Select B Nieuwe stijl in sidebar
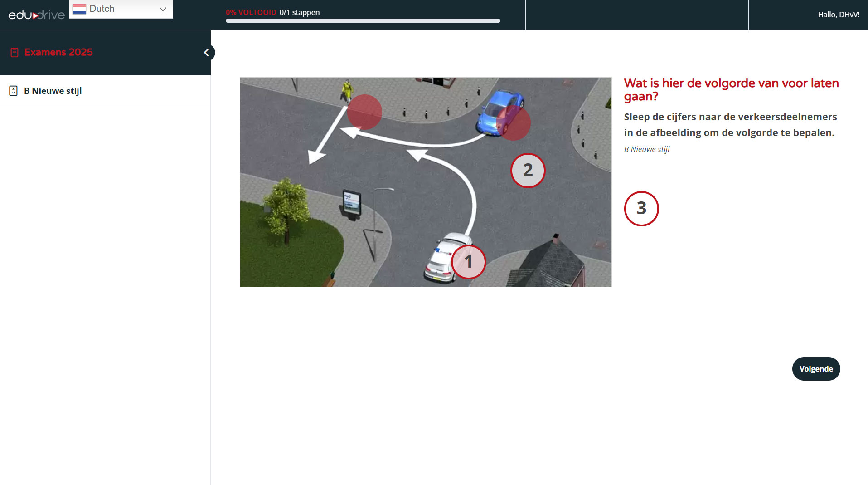 point(53,91)
